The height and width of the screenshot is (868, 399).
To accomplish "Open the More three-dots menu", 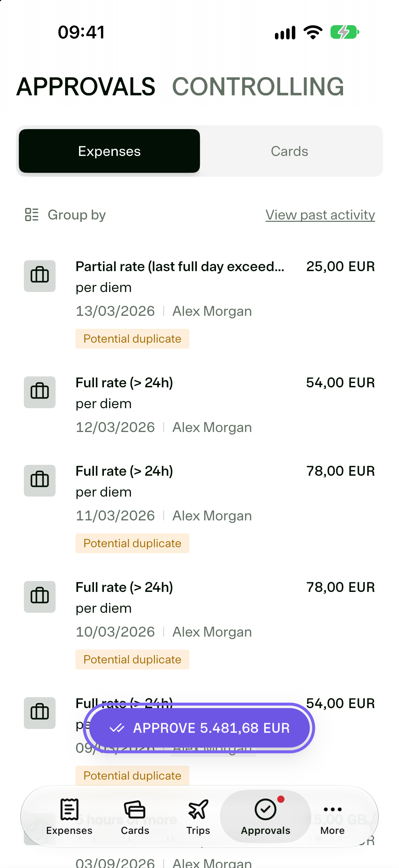I will [332, 809].
